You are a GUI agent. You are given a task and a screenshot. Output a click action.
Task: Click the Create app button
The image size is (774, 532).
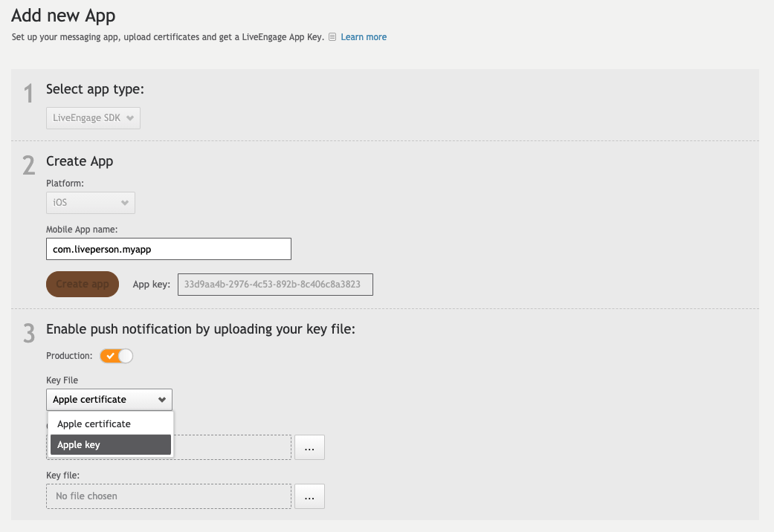[x=83, y=285]
